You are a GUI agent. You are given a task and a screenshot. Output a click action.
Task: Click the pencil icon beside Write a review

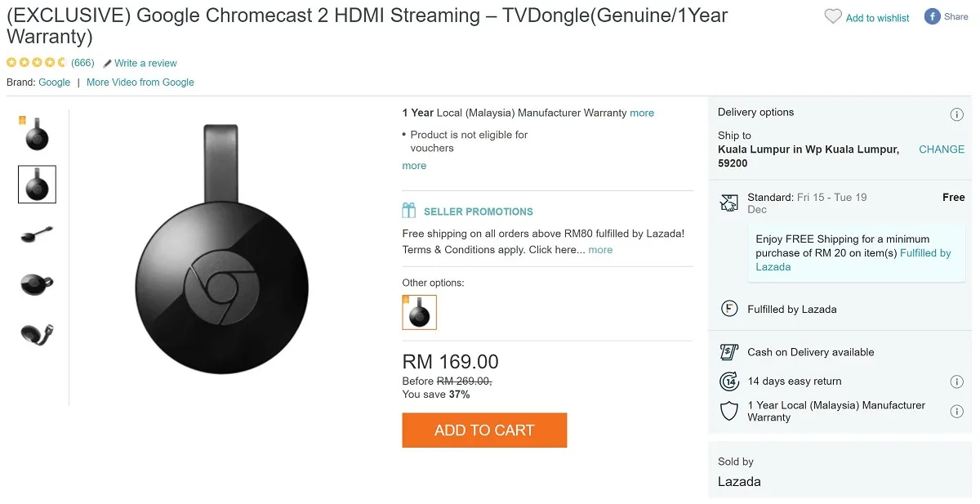108,63
